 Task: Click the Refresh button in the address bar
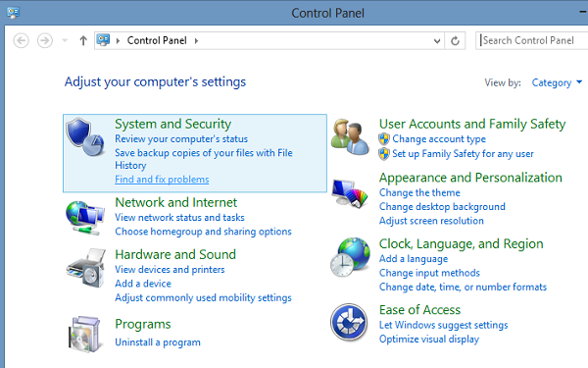(455, 40)
